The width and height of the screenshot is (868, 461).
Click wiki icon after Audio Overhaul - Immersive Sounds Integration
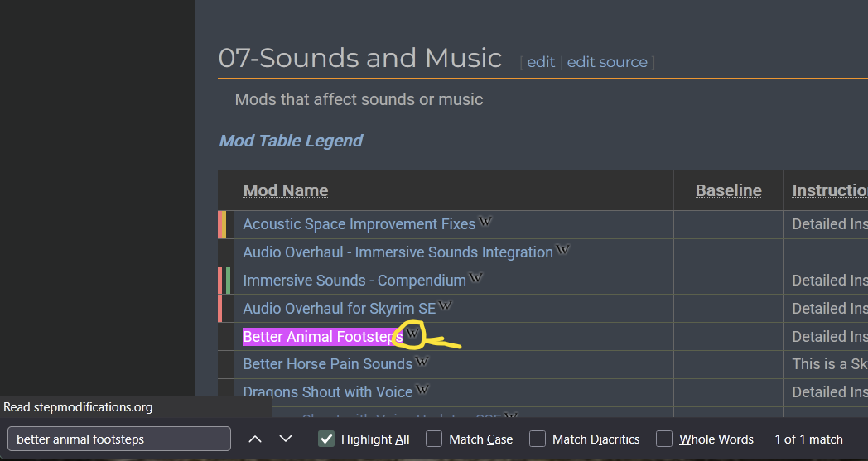coord(562,250)
